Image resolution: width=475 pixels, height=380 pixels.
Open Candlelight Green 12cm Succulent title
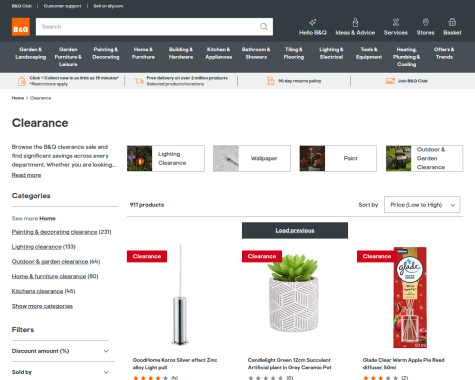point(289,364)
